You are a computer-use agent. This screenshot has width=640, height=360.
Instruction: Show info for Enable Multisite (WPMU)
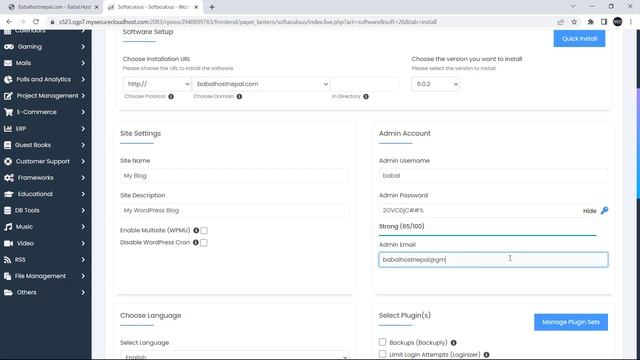pyautogui.click(x=196, y=231)
